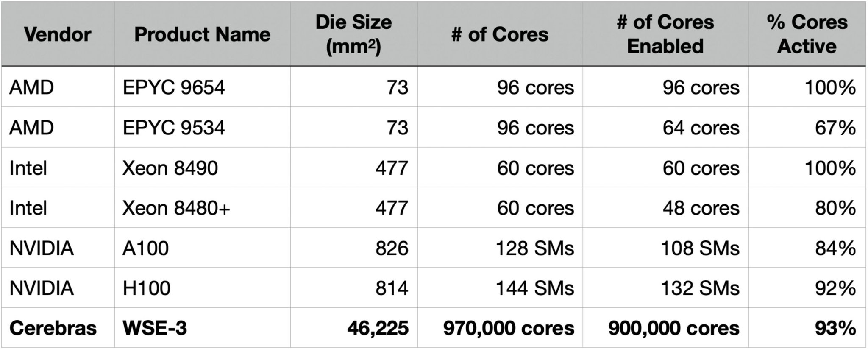Select the % Cores Active header

(807, 34)
